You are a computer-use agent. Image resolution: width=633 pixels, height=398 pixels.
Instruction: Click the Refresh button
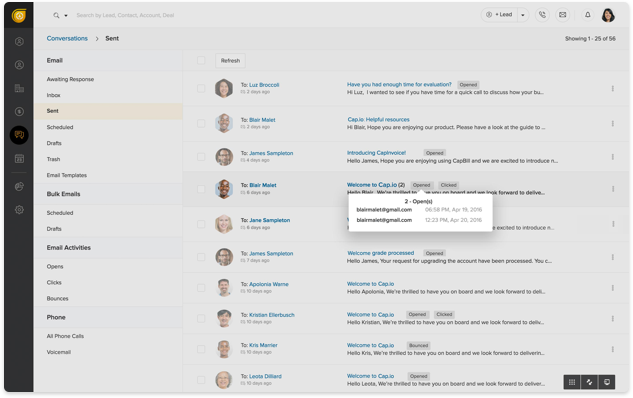pos(230,61)
